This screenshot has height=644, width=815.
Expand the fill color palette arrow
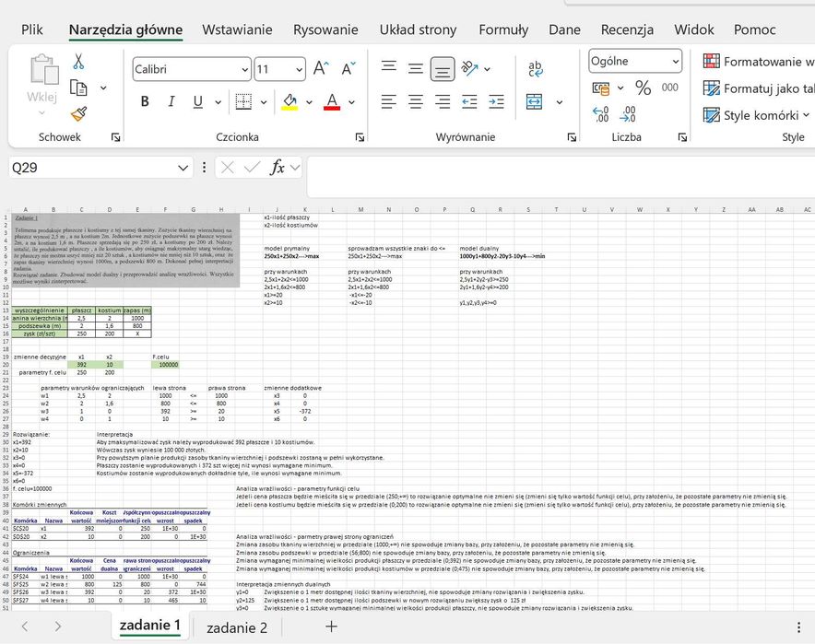pyautogui.click(x=309, y=101)
